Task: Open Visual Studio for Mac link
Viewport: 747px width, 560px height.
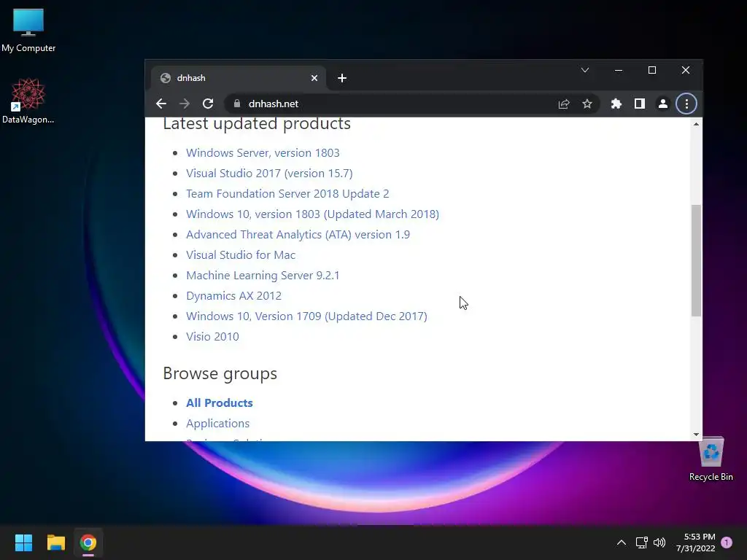Action: pos(241,255)
